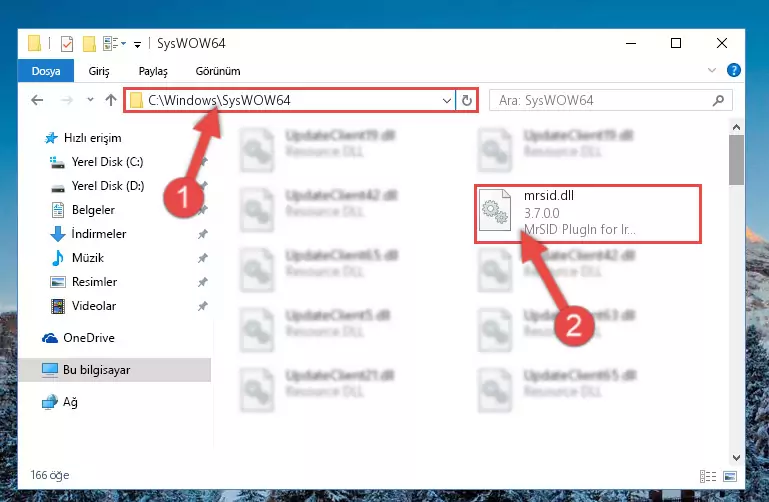
Task: Open the recent locations dropdown arrow
Action: point(90,100)
